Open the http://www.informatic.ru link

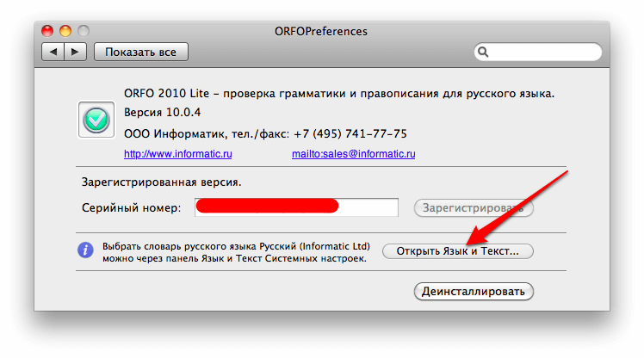tap(178, 154)
